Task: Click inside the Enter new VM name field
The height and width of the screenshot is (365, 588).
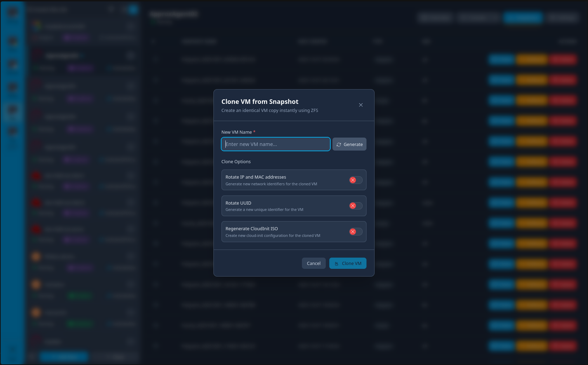Action: point(275,144)
